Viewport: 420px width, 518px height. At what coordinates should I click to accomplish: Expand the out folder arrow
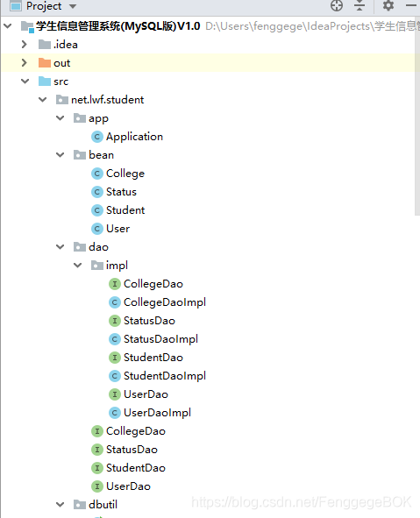(24, 63)
